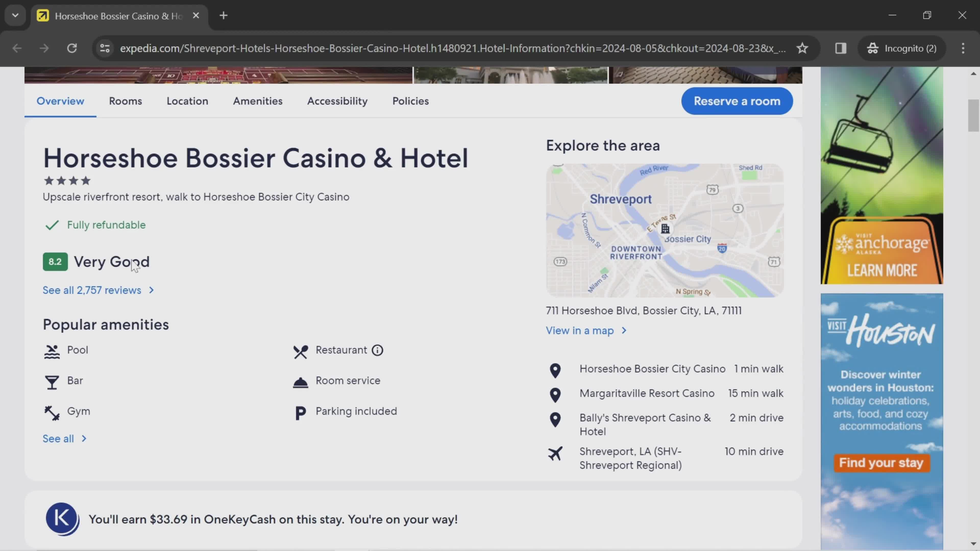Click the Bar cocktail glass icon
Screen dimensions: 980x551
(52, 382)
